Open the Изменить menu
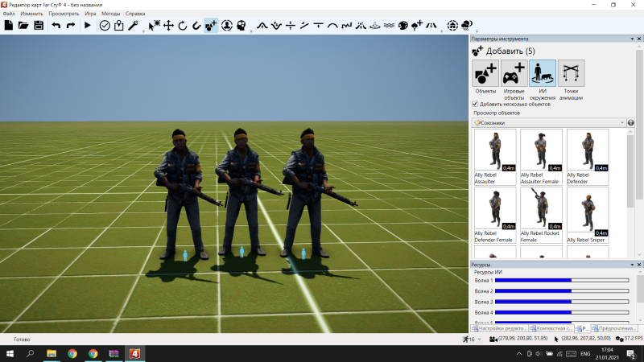Screen dimensions: 644x362 click(x=31, y=14)
